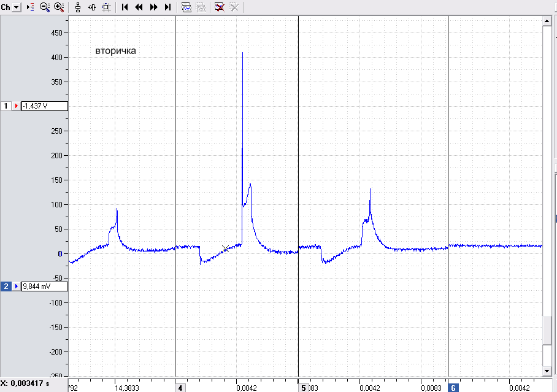Click the vertical scrollbar thumb
The width and height of the screenshot is (557, 392).
pos(547,330)
